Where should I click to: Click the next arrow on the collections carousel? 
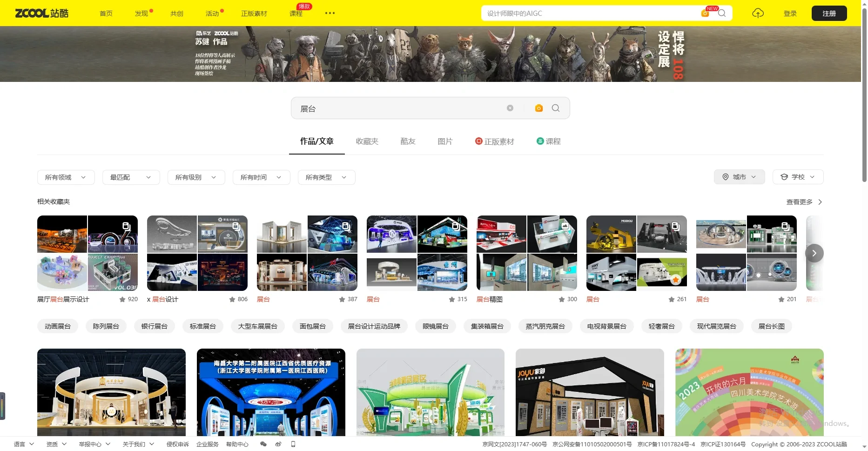tap(814, 253)
